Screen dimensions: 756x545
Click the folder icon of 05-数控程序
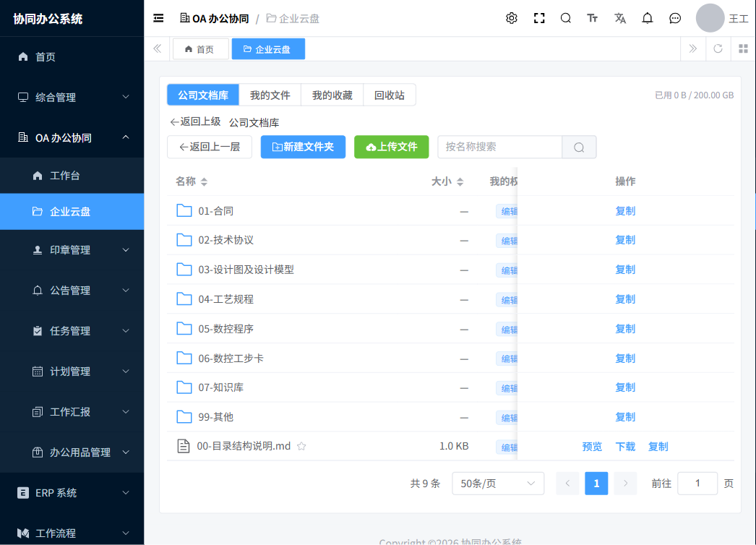tap(184, 329)
